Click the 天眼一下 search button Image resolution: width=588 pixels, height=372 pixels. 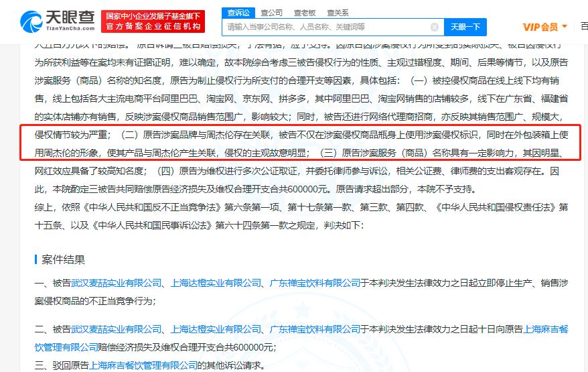465,27
